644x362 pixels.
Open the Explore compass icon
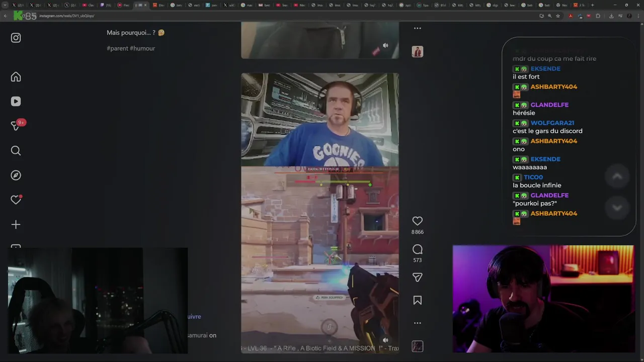click(x=16, y=175)
